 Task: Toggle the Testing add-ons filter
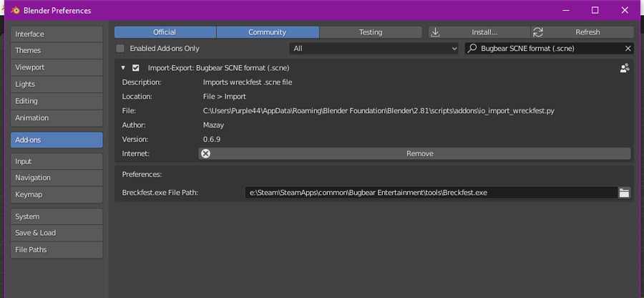(371, 32)
